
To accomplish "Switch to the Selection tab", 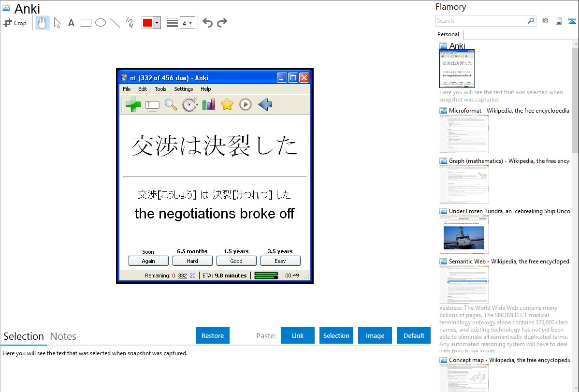I will click(x=24, y=336).
